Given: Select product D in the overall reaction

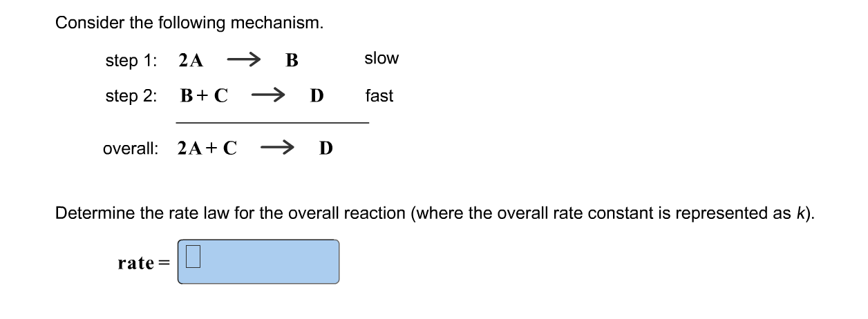Looking at the screenshot, I should tap(325, 148).
